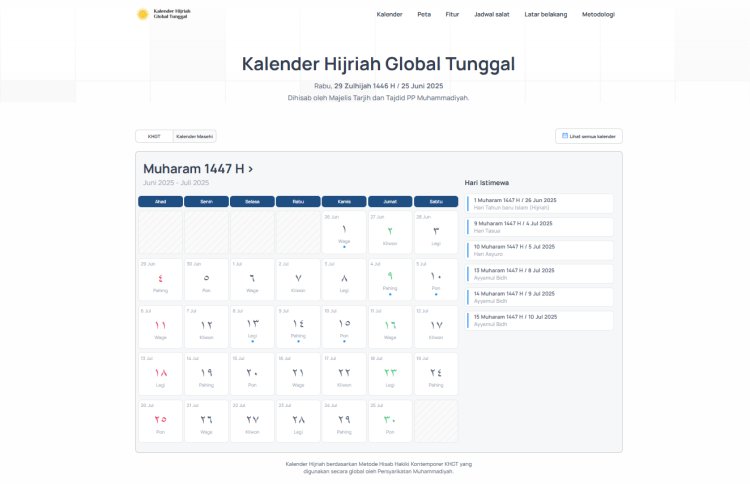Open the 15 Muharam 1447 H special day
The width and height of the screenshot is (750, 484).
540,320
